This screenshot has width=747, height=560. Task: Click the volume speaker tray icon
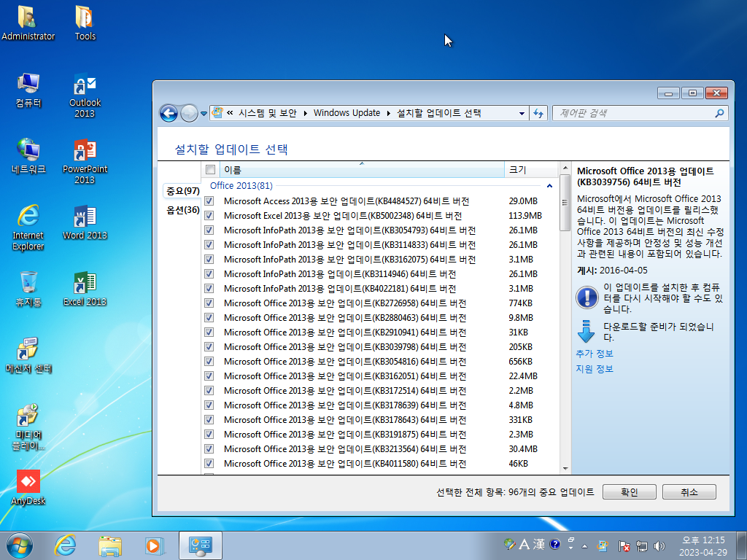click(659, 545)
